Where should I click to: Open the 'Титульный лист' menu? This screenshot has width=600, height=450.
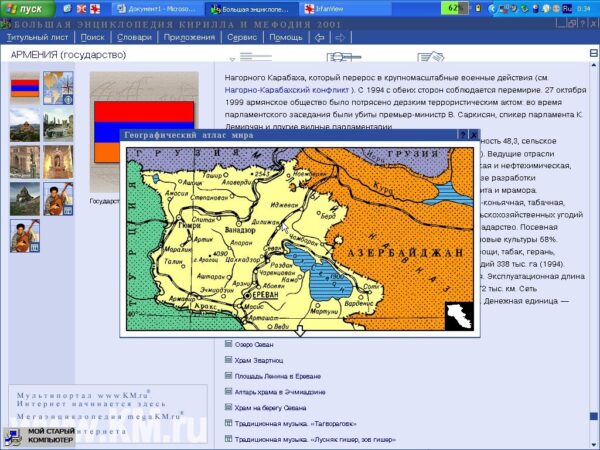pos(37,37)
